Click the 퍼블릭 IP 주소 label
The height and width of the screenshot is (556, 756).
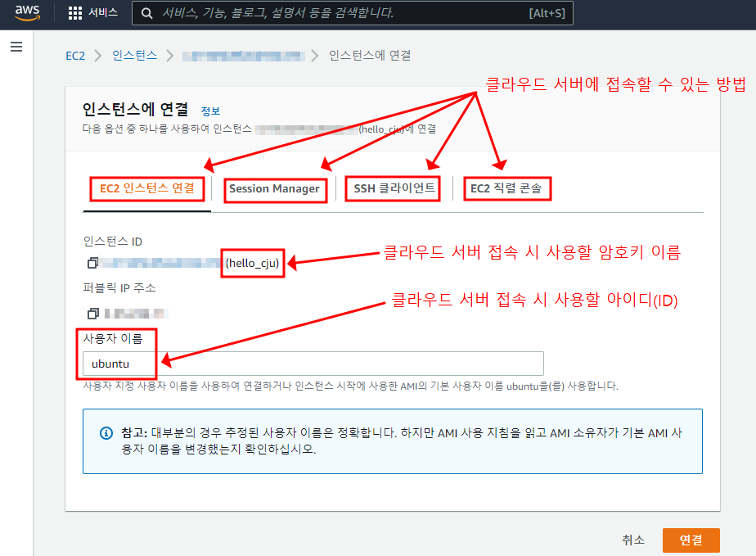tap(119, 288)
